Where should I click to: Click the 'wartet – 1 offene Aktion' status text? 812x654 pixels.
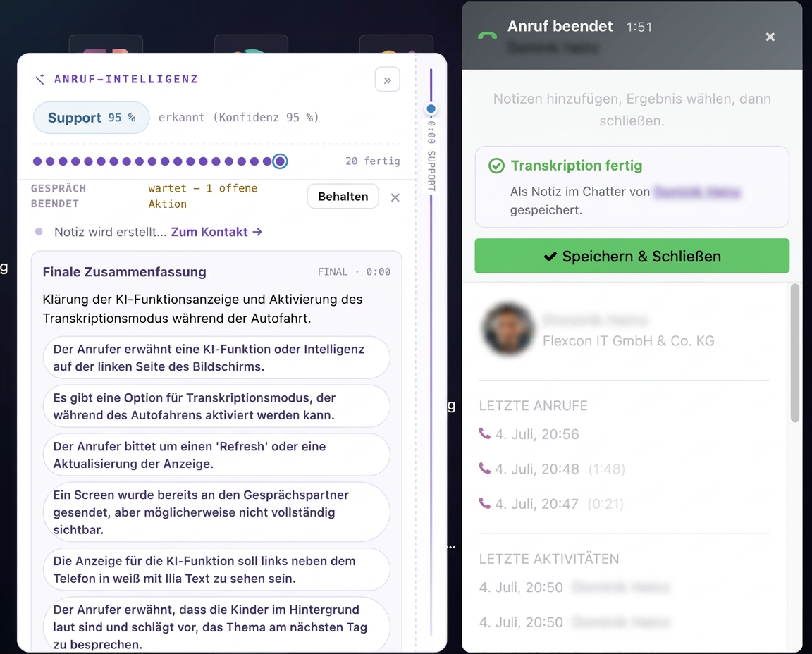coord(203,196)
